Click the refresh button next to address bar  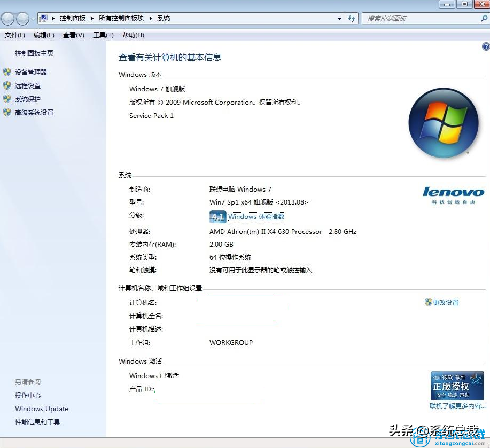tap(352, 19)
